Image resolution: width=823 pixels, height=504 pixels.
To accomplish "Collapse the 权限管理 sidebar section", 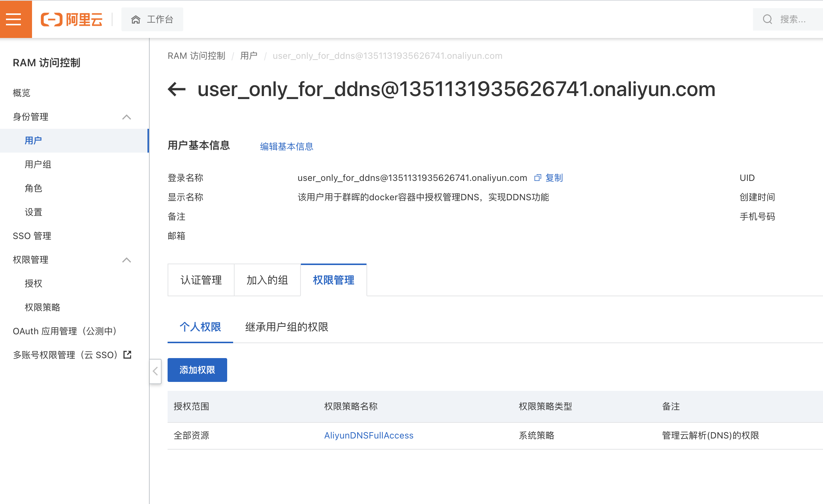I will pos(127,260).
